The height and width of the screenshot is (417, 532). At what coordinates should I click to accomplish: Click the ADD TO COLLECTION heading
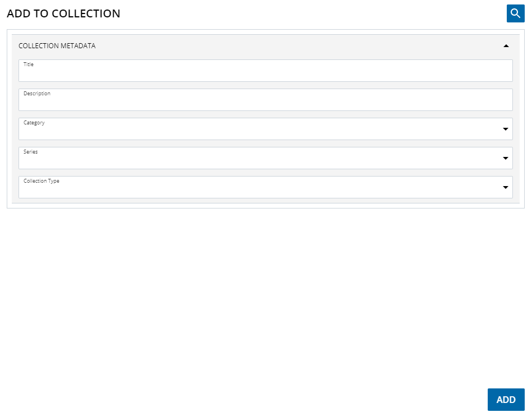(63, 13)
